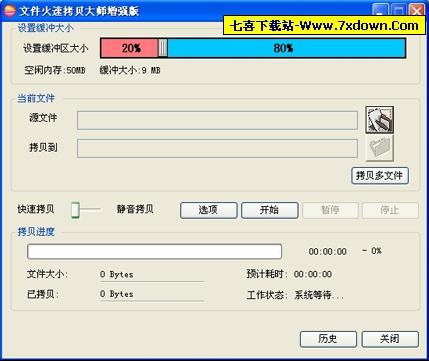Image resolution: width=429 pixels, height=361 pixels.
Task: Click the destination folder icon
Action: click(380, 147)
